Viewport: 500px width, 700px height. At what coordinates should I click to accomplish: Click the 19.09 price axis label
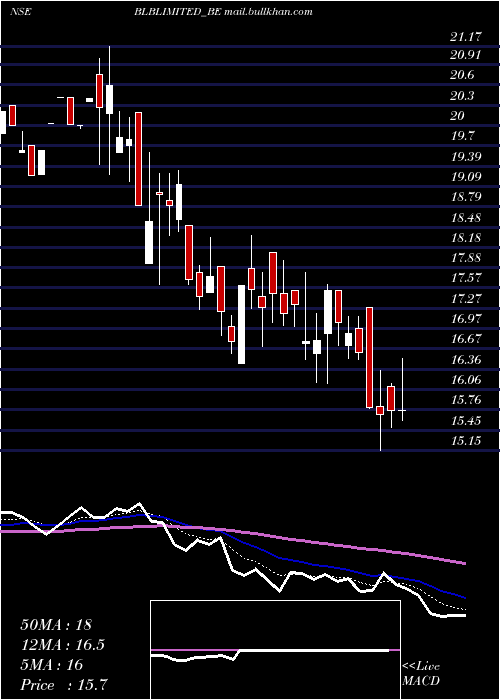pos(468,177)
